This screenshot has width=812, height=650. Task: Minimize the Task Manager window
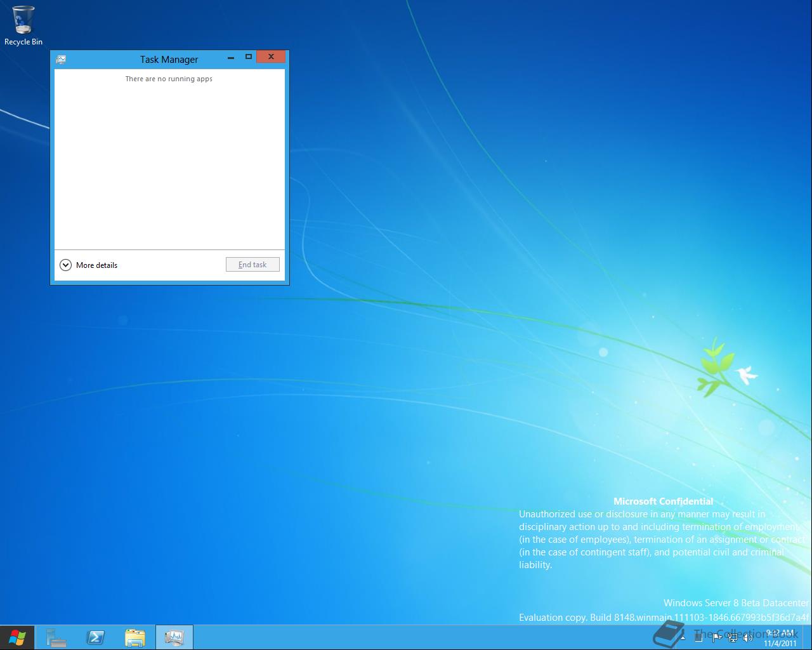pos(231,57)
